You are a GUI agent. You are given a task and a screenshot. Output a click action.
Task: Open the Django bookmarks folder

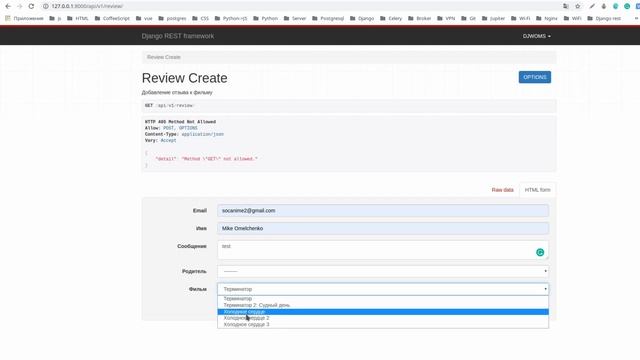coord(362,18)
